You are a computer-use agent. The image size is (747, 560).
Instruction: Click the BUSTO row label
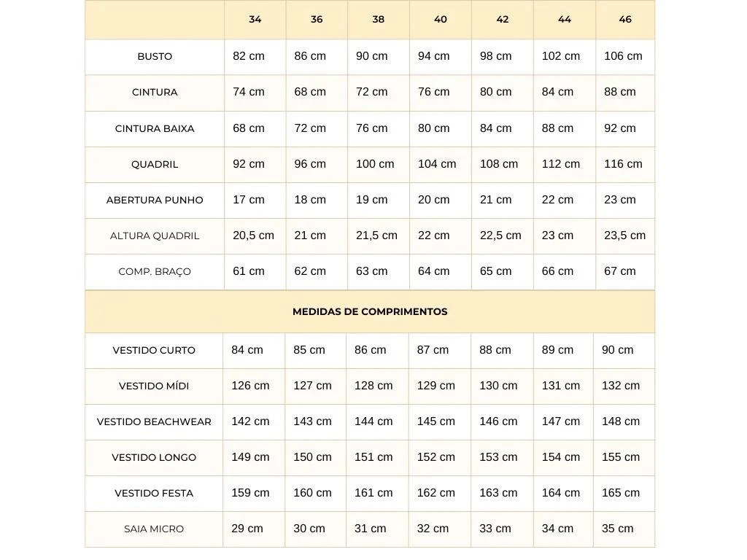pyautogui.click(x=155, y=56)
